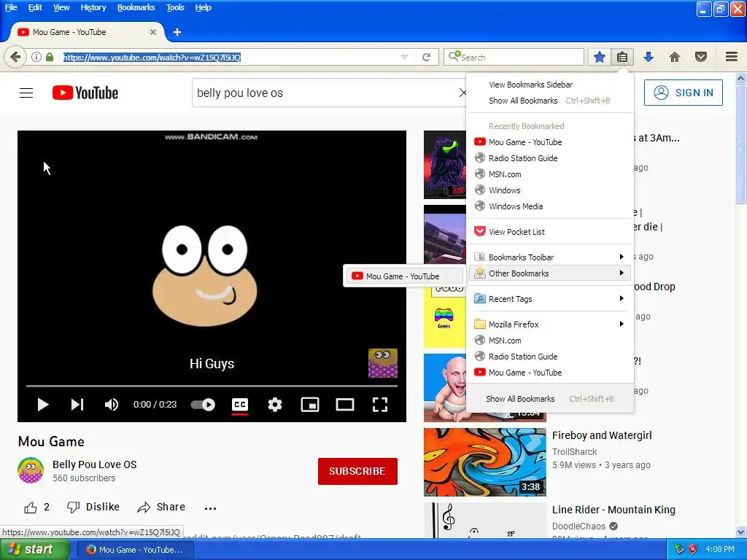Open the Tools menu

pyautogui.click(x=175, y=7)
